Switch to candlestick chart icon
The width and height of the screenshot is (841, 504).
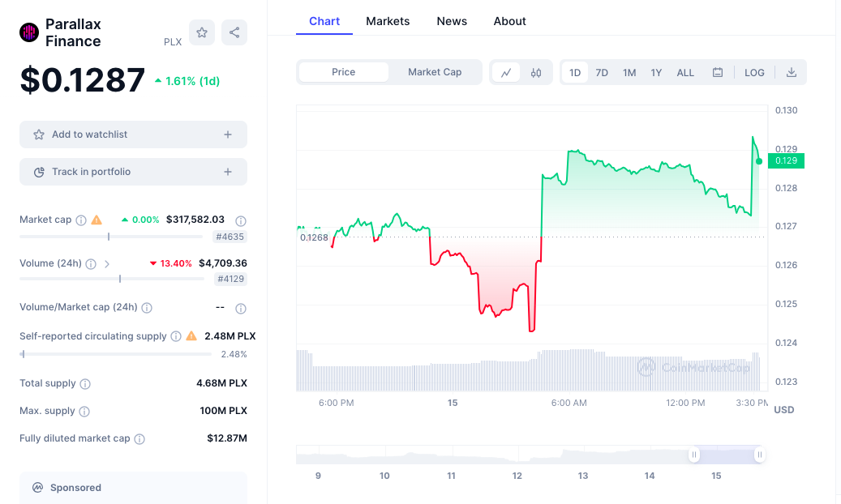[x=536, y=72]
